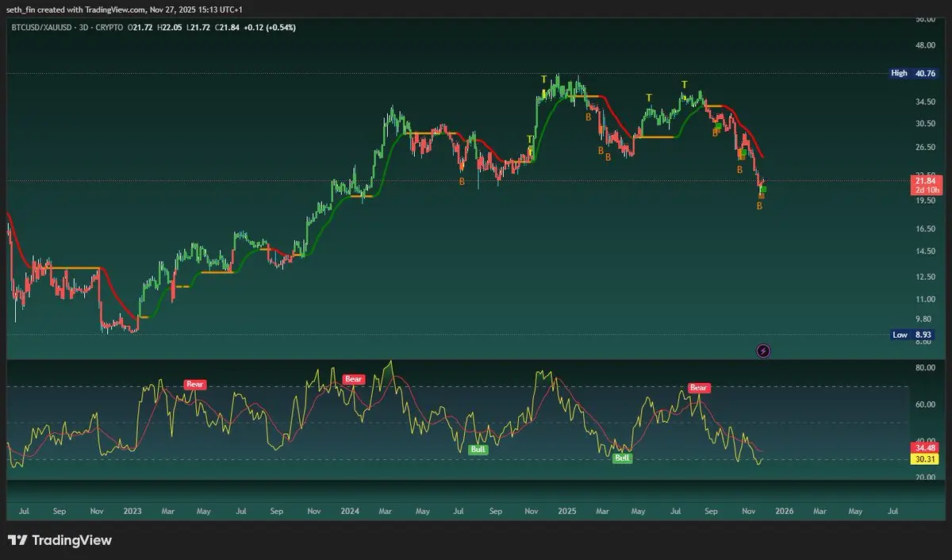Viewport: 952px width, 560px height.
Task: Click the purple lightning bolt icon
Action: point(763,351)
